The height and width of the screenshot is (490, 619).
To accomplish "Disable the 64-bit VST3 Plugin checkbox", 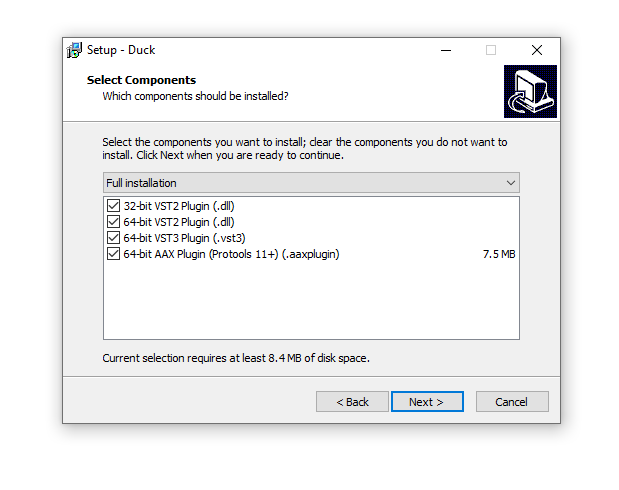I will (x=112, y=238).
